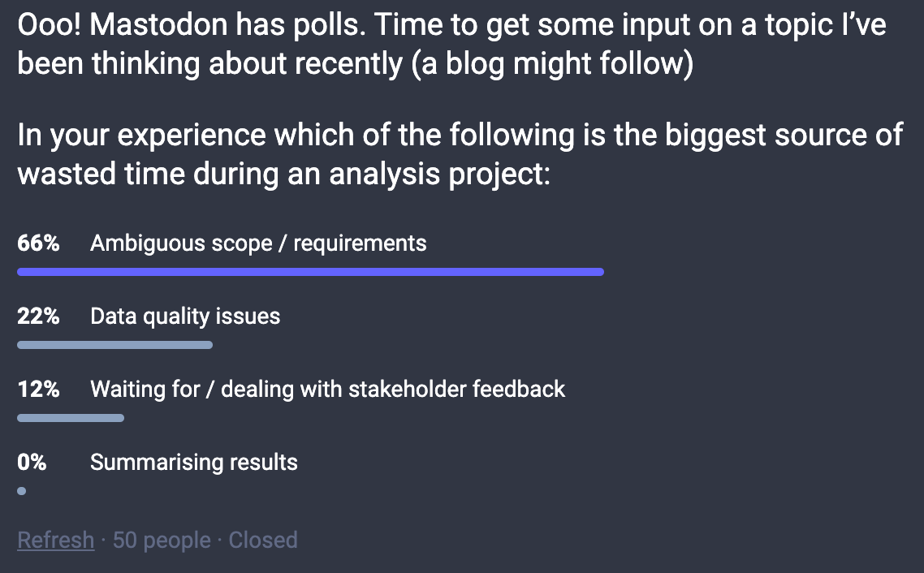Screen dimensions: 924x573
Task: Click the 66% progress bar
Action: (x=310, y=272)
